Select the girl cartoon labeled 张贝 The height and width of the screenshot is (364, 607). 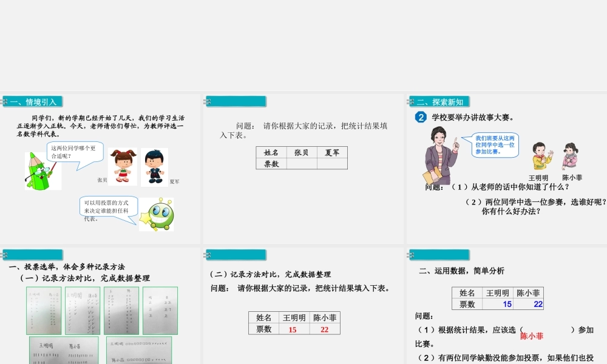coord(121,166)
